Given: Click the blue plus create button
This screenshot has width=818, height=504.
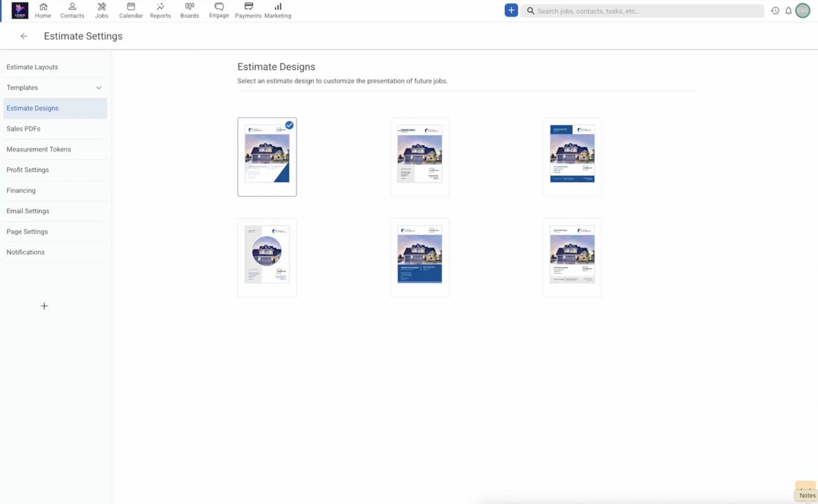Looking at the screenshot, I should click(x=511, y=10).
